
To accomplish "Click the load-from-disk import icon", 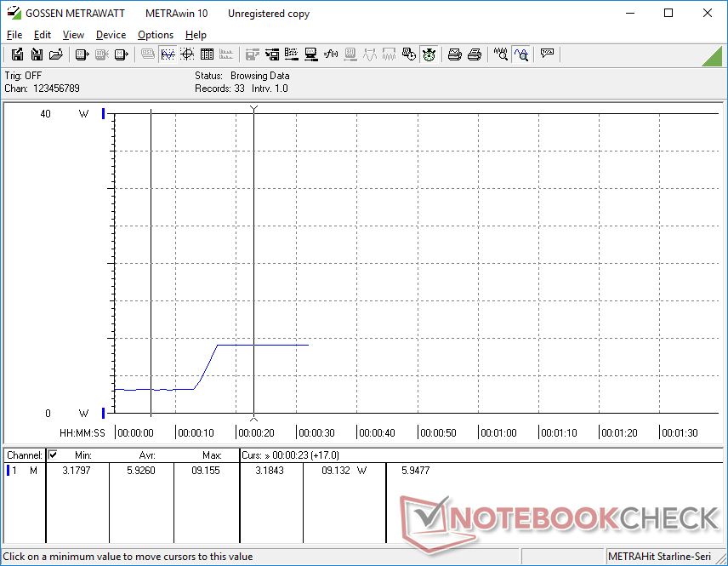I will (37, 54).
